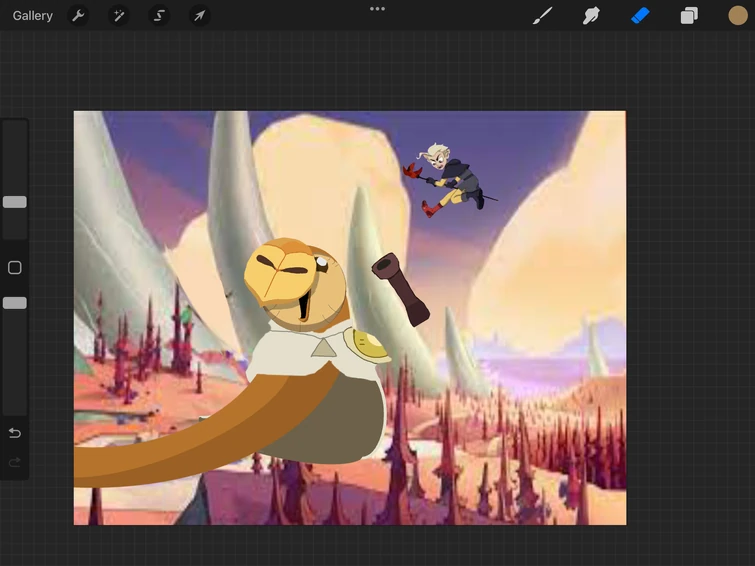The image size is (755, 566).
Task: Activate the Transform arrow tool
Action: click(x=200, y=16)
